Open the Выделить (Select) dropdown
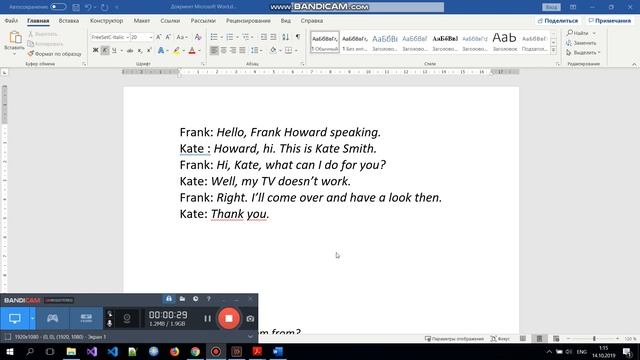This screenshot has height=360, width=640. (x=584, y=53)
